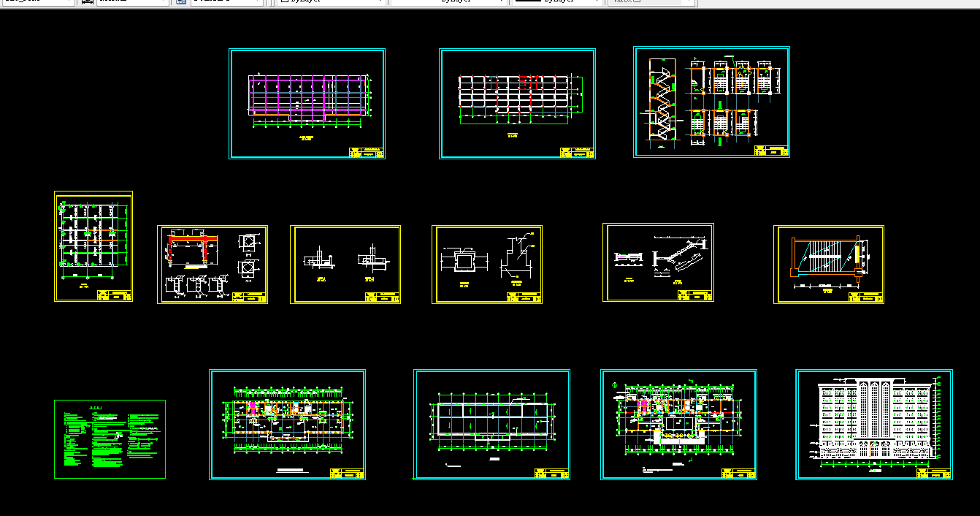Pick the sheet with two small foundation details
The width and height of the screenshot is (980, 516).
345,264
